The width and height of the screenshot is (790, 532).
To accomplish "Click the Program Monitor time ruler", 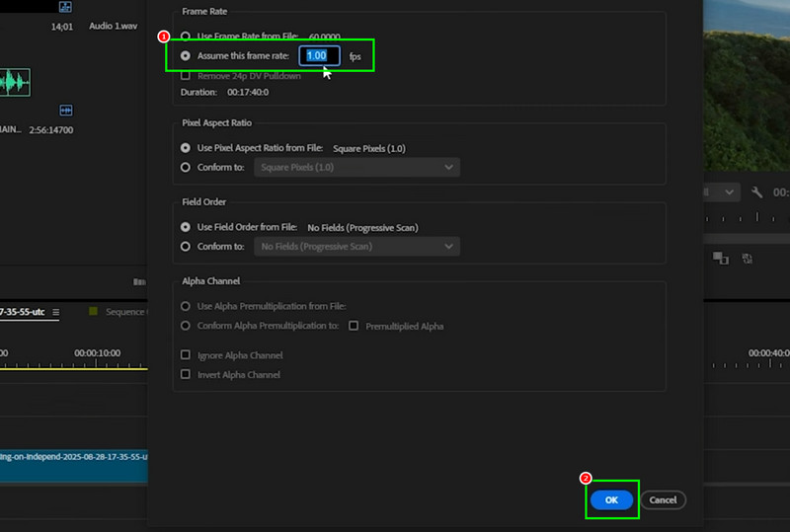I will click(x=747, y=217).
